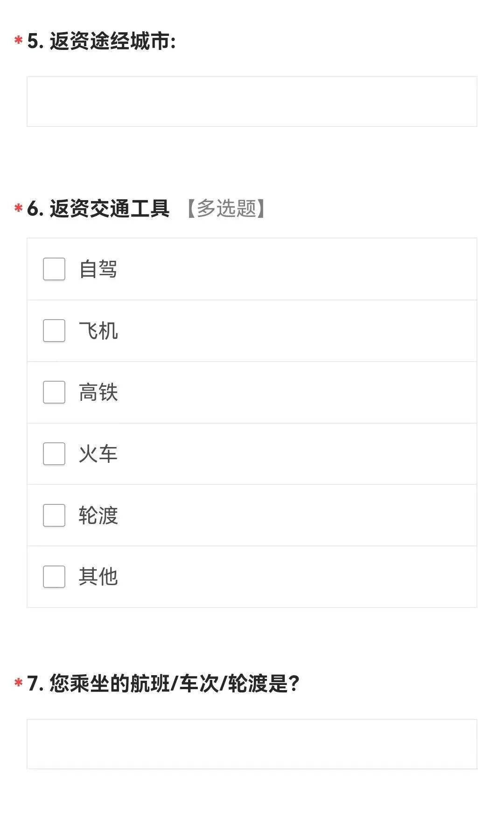Check the 自驾 checkbox

(x=54, y=269)
